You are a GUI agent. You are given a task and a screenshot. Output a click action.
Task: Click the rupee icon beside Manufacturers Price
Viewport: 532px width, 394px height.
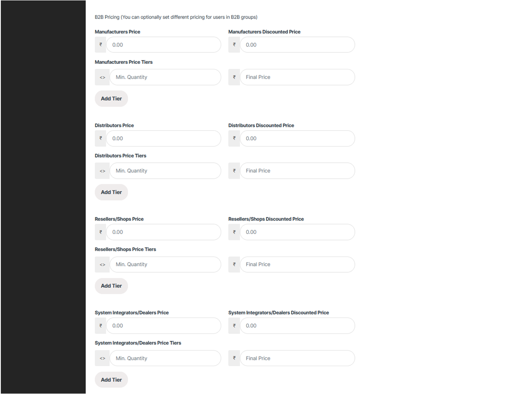[x=101, y=44]
